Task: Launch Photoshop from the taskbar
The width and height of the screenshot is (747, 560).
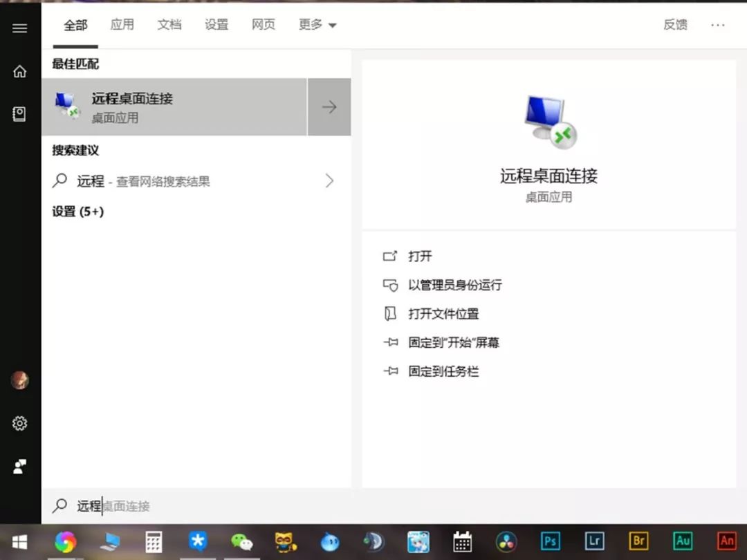Action: tap(550, 541)
